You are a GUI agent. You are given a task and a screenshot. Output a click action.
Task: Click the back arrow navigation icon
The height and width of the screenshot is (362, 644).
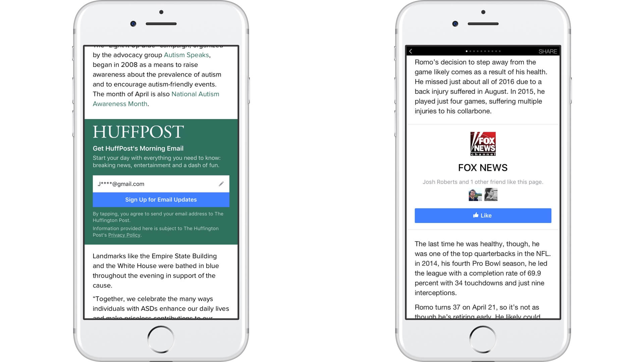[x=411, y=51]
